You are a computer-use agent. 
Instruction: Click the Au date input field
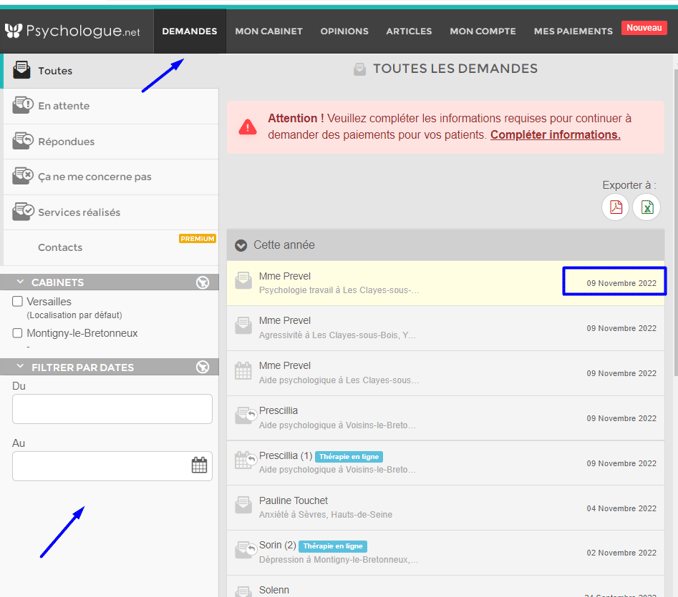coord(112,466)
